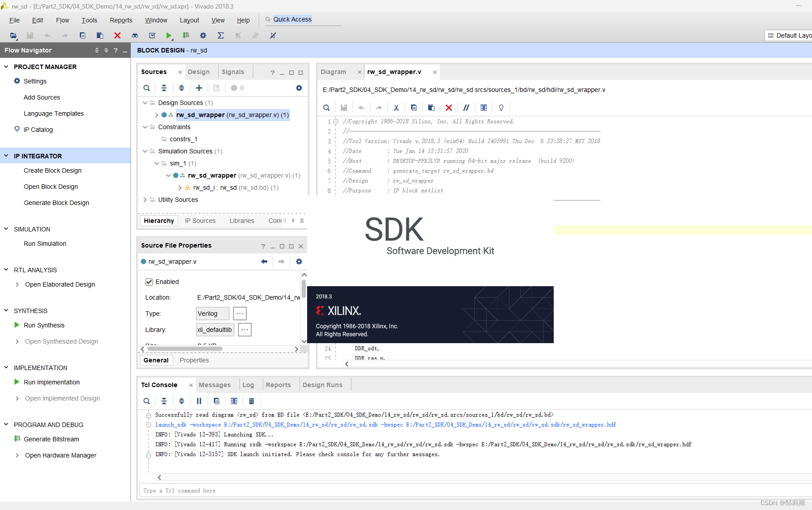This screenshot has width=812, height=510.
Task: Click Run Implementation
Action: click(x=52, y=382)
